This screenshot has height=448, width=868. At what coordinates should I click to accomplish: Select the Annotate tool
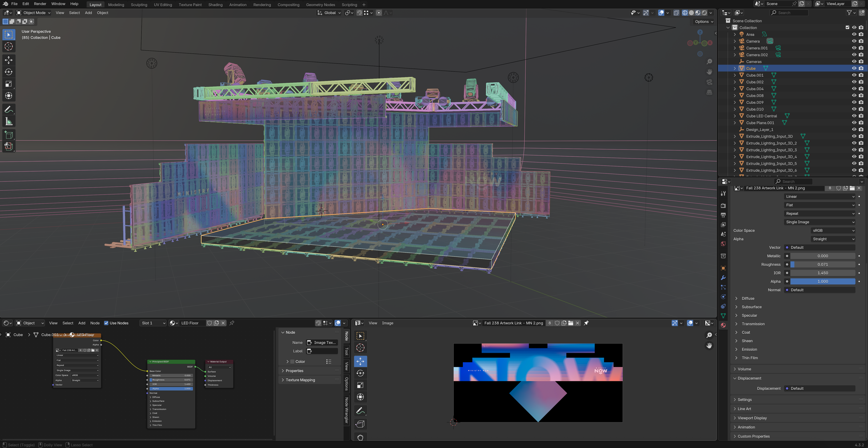(9, 109)
